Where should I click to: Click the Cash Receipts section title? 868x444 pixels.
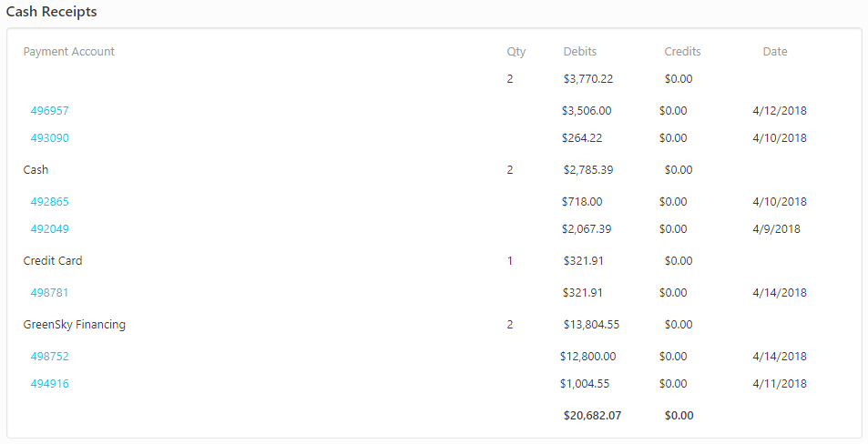[52, 12]
